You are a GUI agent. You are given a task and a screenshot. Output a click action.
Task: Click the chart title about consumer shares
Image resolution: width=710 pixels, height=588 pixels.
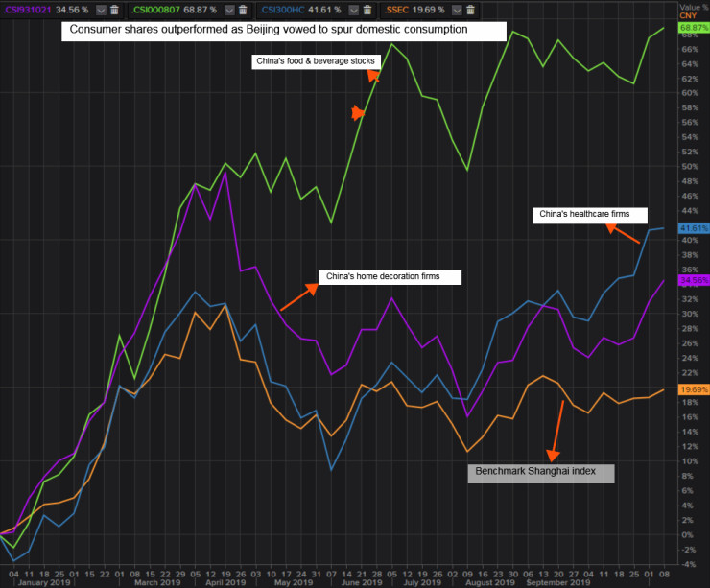coord(284,32)
